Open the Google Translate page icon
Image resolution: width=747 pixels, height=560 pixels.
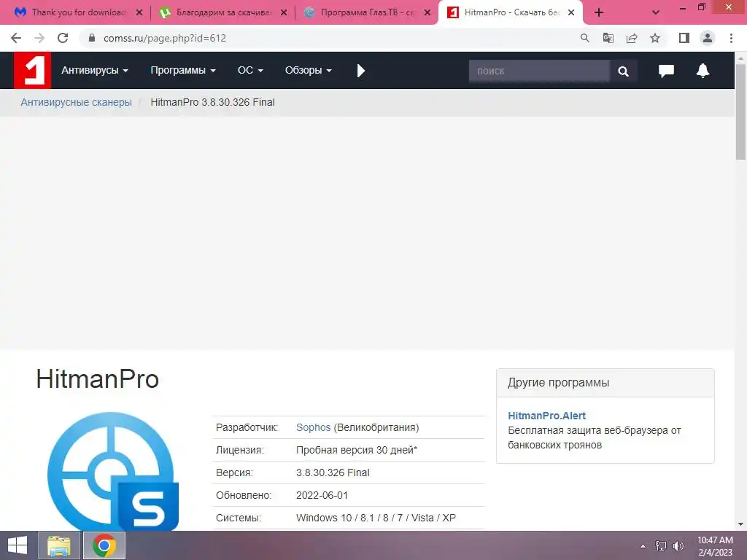pos(608,38)
